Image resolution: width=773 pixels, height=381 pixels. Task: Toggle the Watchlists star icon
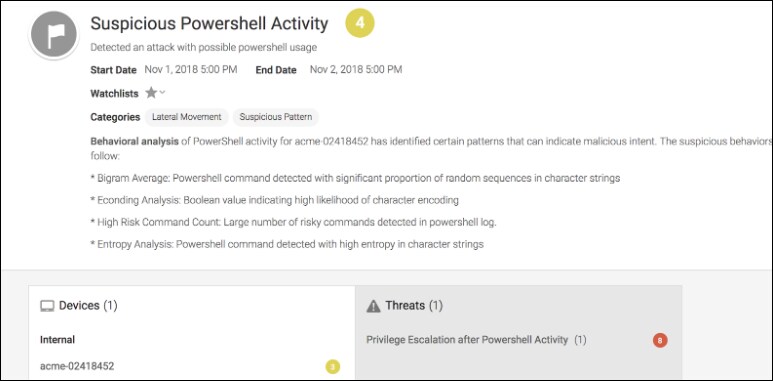tap(151, 93)
